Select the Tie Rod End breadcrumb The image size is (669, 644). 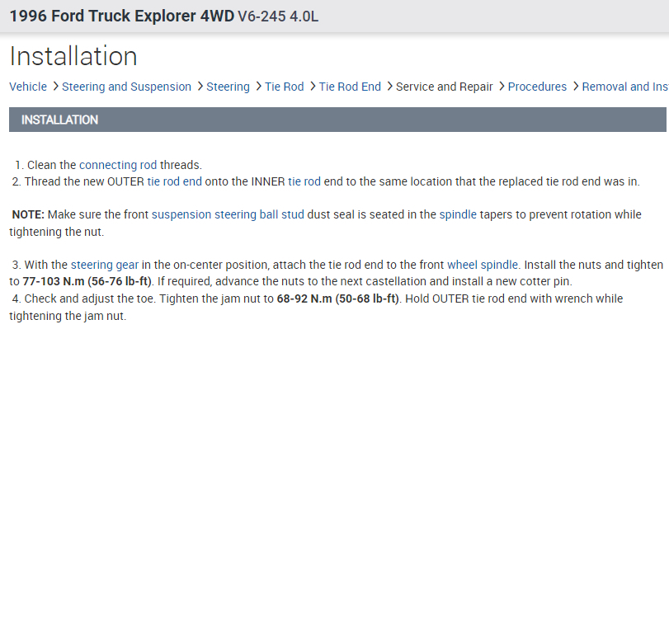350,87
